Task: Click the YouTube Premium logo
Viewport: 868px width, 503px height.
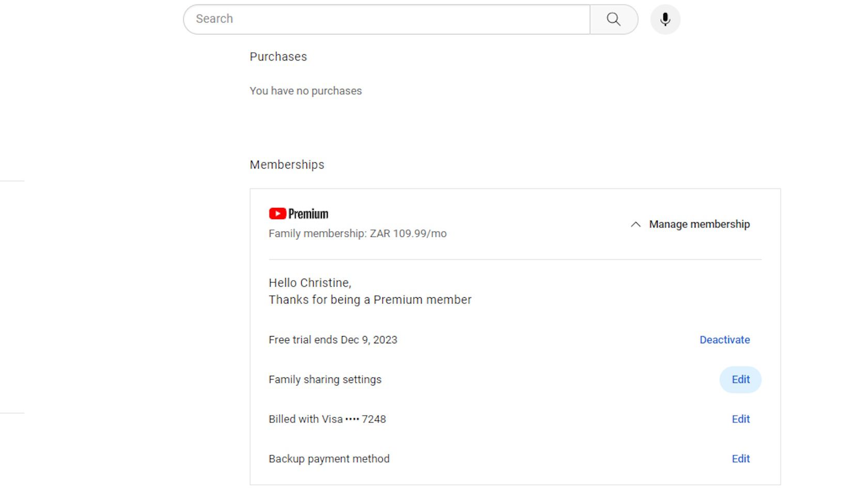Action: [298, 213]
